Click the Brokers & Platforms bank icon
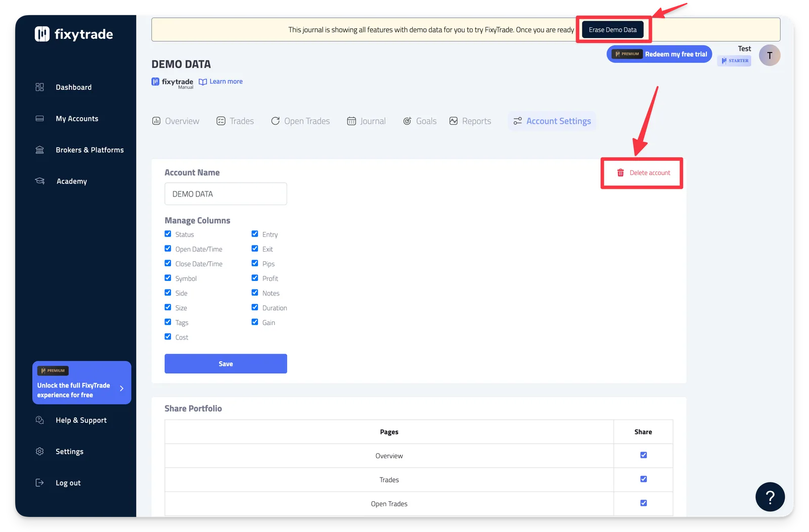Image resolution: width=809 pixels, height=532 pixels. (39, 150)
